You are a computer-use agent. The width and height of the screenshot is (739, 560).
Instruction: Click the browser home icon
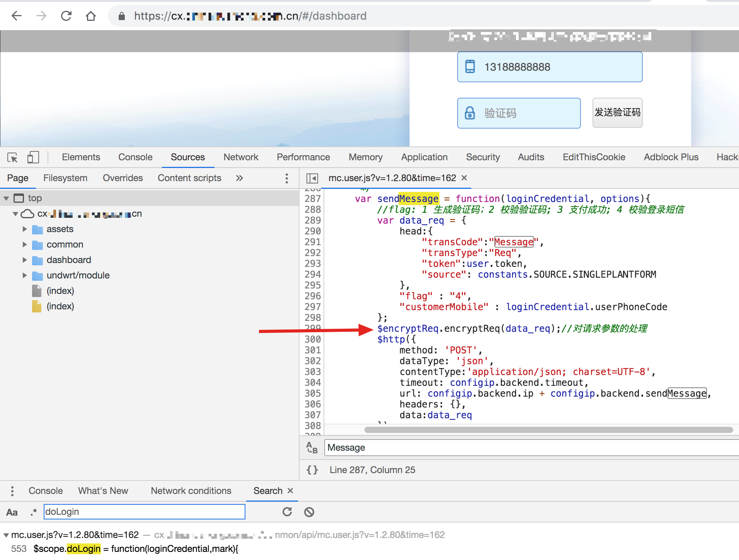(91, 16)
